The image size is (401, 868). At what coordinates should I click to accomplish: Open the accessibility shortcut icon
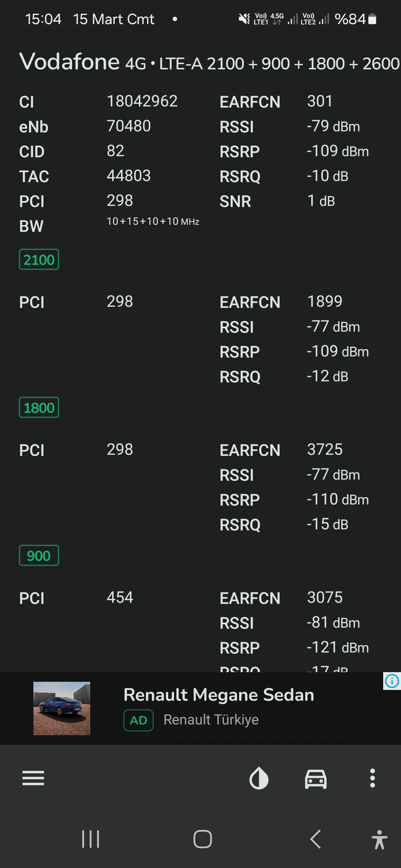[379, 839]
